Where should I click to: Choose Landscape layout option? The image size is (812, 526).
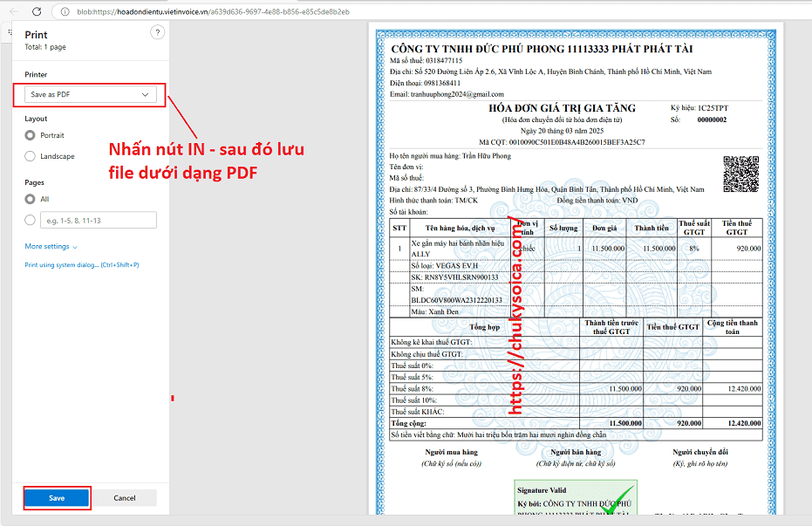point(30,156)
